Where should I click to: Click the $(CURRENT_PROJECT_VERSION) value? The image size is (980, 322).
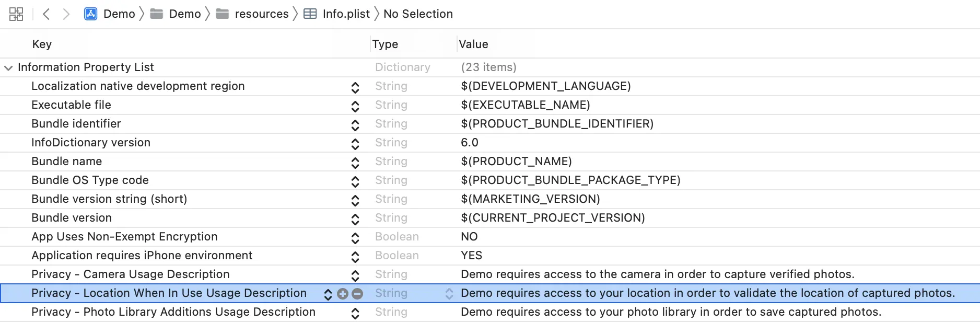(x=553, y=218)
